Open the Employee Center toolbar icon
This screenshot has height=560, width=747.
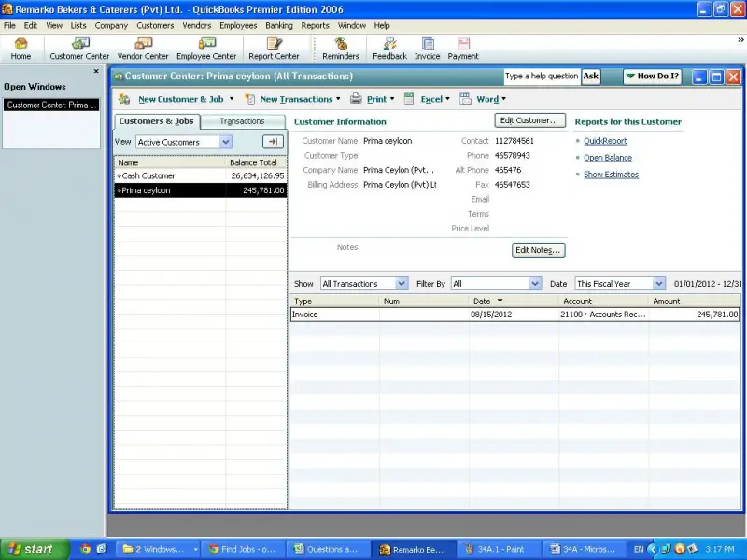click(x=206, y=49)
